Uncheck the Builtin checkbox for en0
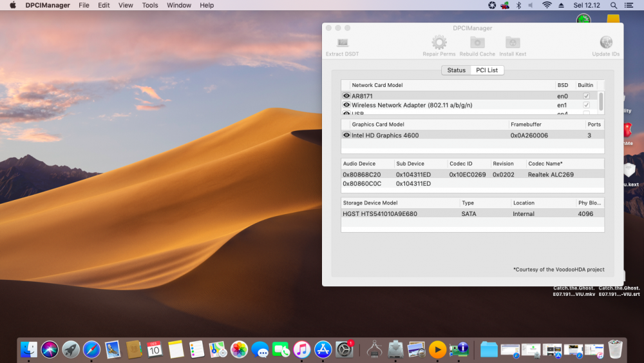Screen dimensions: 644x363 586,96
